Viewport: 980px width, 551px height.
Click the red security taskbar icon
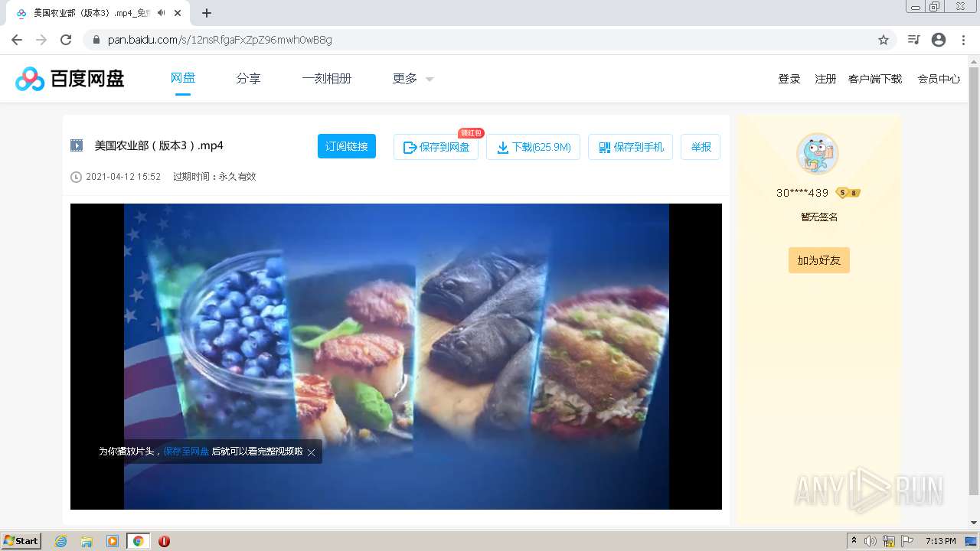coord(164,541)
